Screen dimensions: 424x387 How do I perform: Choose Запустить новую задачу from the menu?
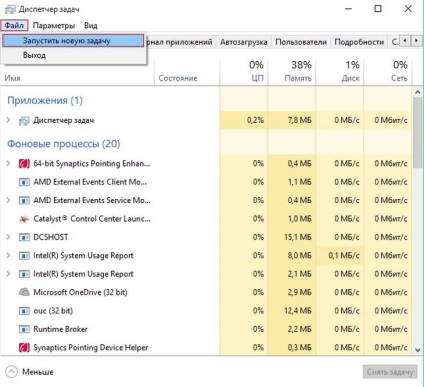[73, 41]
